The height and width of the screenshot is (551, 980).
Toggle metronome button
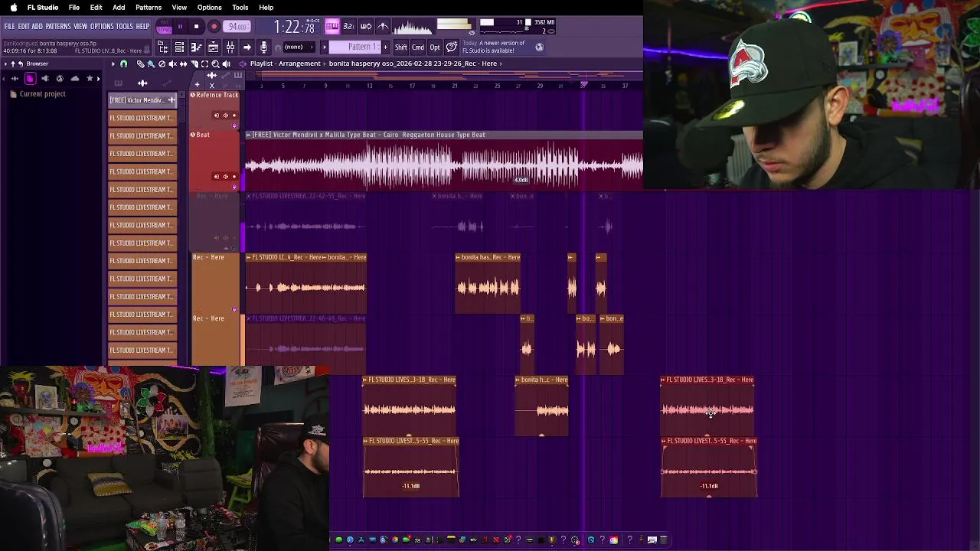click(x=383, y=27)
